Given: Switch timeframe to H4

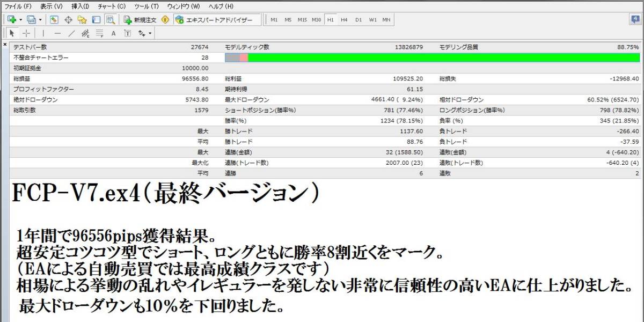Looking at the screenshot, I should [x=344, y=20].
